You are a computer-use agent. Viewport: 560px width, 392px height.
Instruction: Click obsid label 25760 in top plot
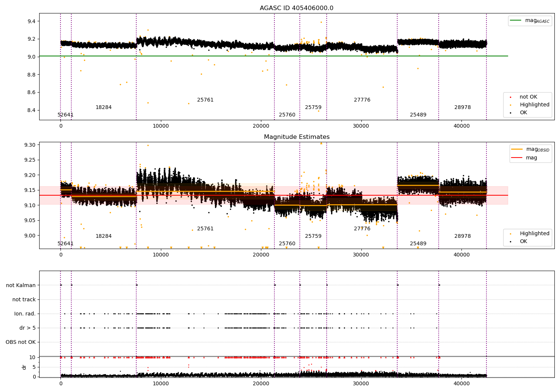(287, 115)
